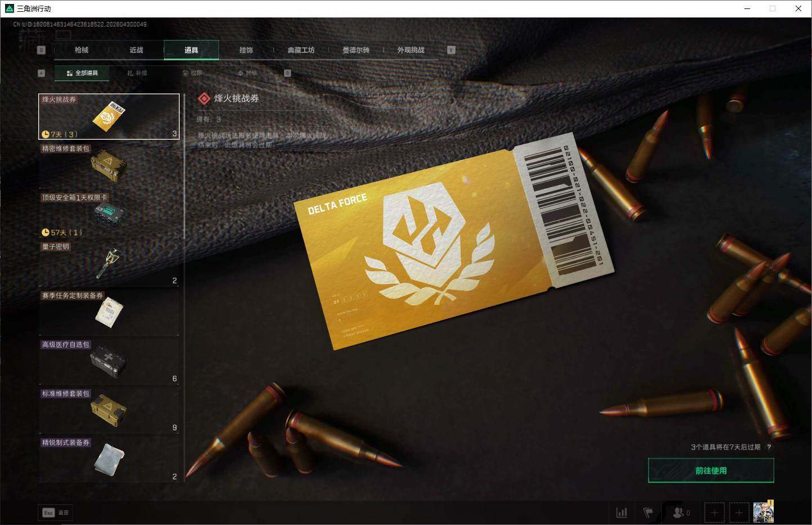Click the 57天 (1) expiry timer label

[x=62, y=232]
